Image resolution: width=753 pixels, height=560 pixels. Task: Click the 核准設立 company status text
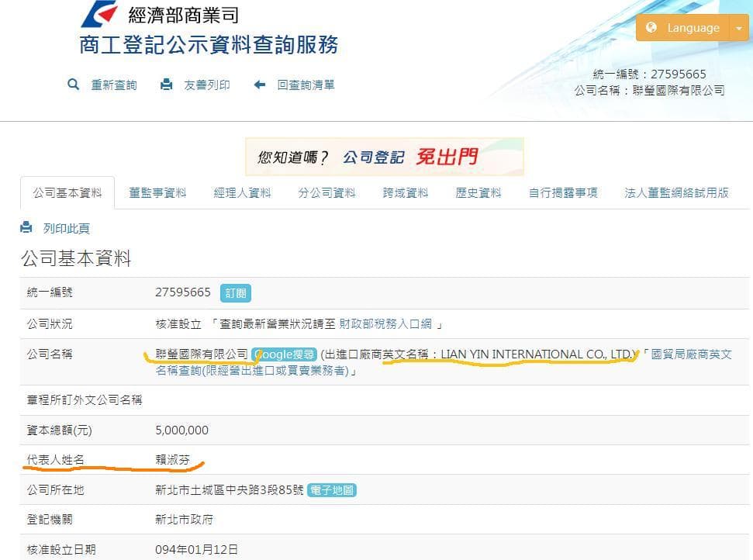pyautogui.click(x=178, y=324)
